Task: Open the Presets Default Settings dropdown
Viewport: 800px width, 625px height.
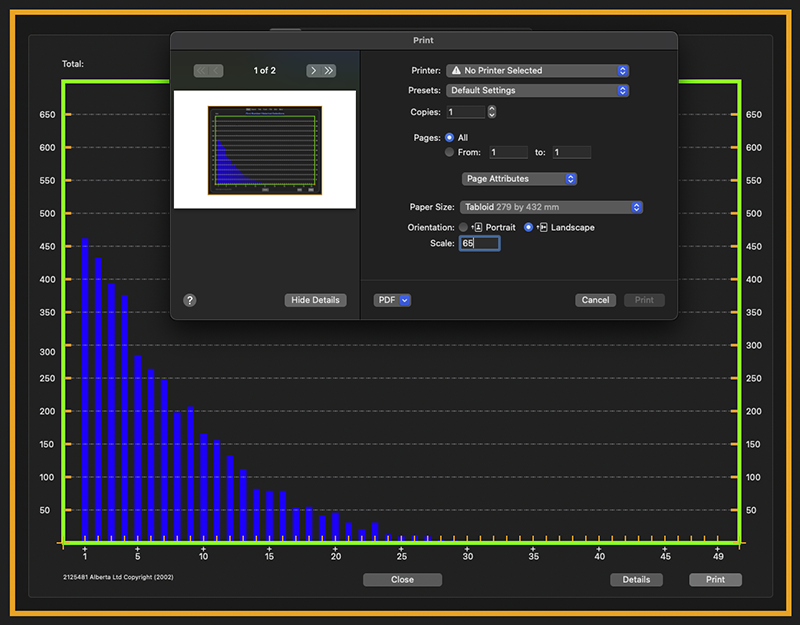Action: (537, 90)
